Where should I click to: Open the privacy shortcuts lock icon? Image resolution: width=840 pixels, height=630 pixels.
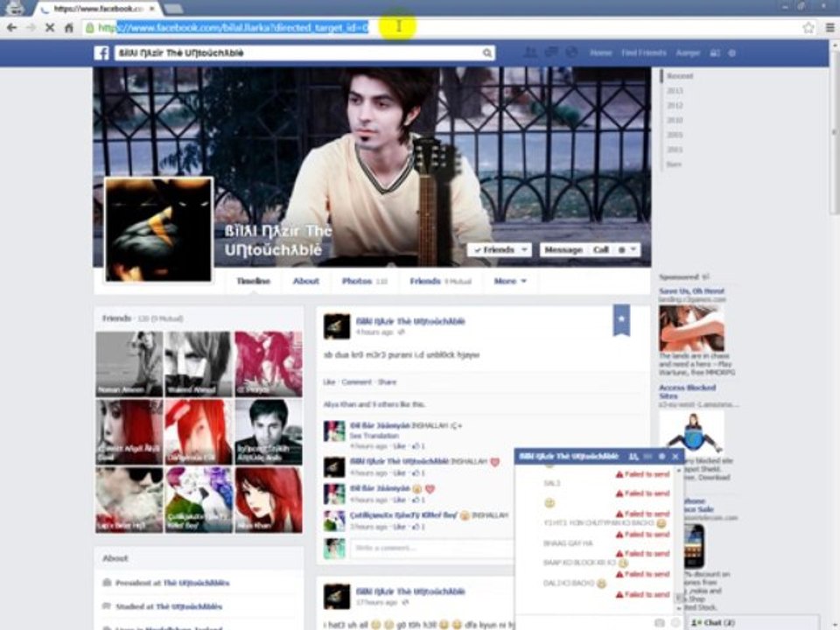coord(715,53)
